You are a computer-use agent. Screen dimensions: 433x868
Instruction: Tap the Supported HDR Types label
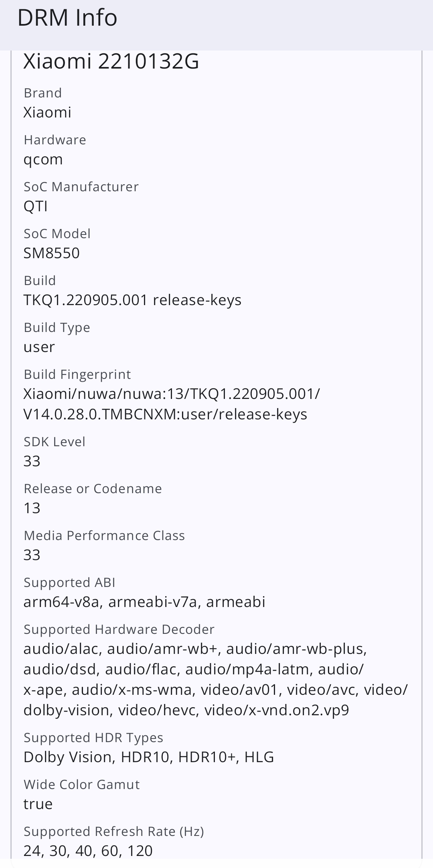click(x=93, y=738)
